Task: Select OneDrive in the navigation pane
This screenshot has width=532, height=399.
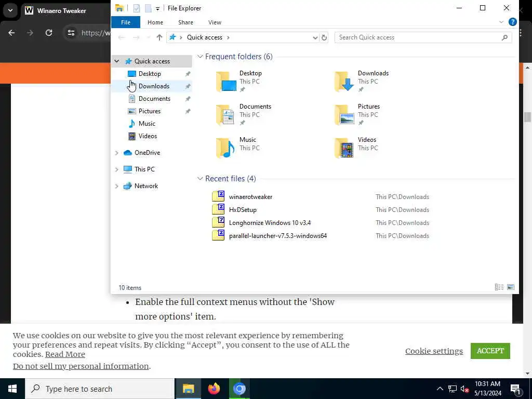Action: 147,153
